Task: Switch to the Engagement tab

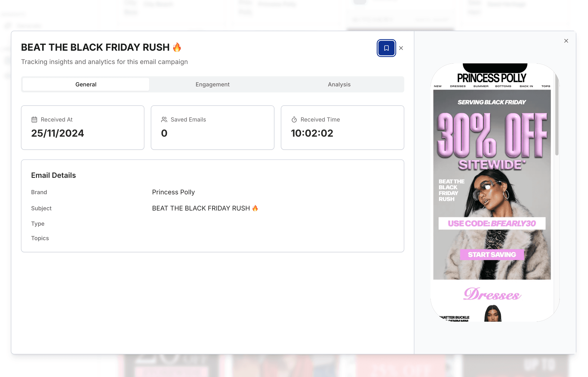Action: pos(212,84)
